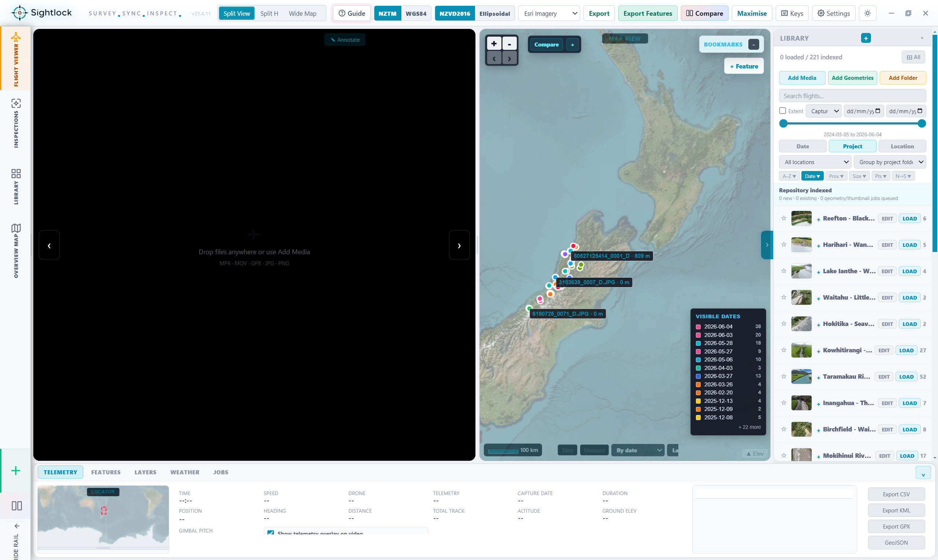The image size is (938, 560).
Task: Star the Kowhitirangi project
Action: 784,350
